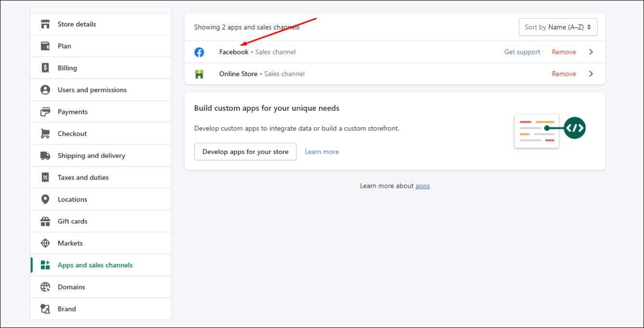The image size is (644, 328).
Task: Open Store details settings
Action: coord(101,24)
